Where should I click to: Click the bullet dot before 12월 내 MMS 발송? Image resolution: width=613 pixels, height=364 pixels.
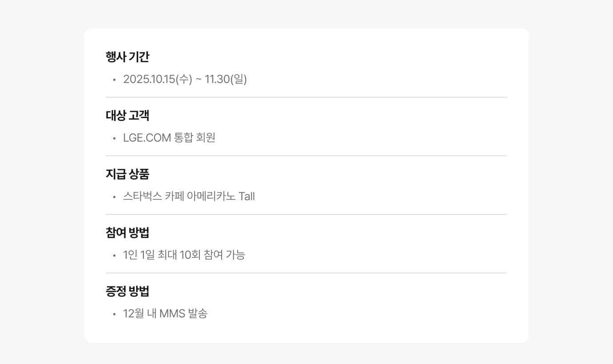[114, 314]
